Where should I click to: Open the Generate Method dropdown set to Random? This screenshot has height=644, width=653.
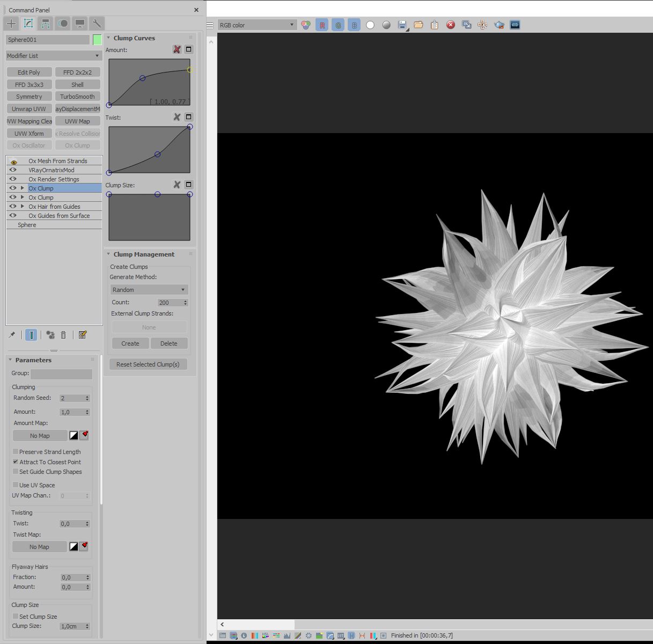point(149,290)
